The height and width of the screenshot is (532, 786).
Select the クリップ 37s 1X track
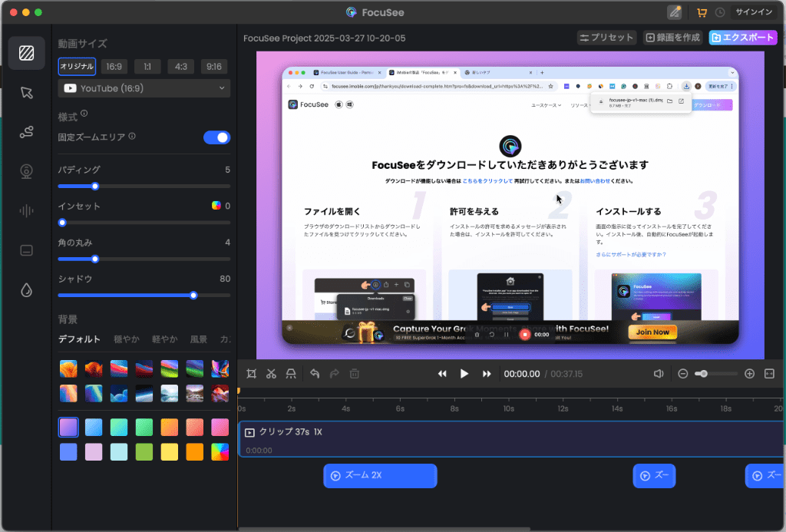512,439
